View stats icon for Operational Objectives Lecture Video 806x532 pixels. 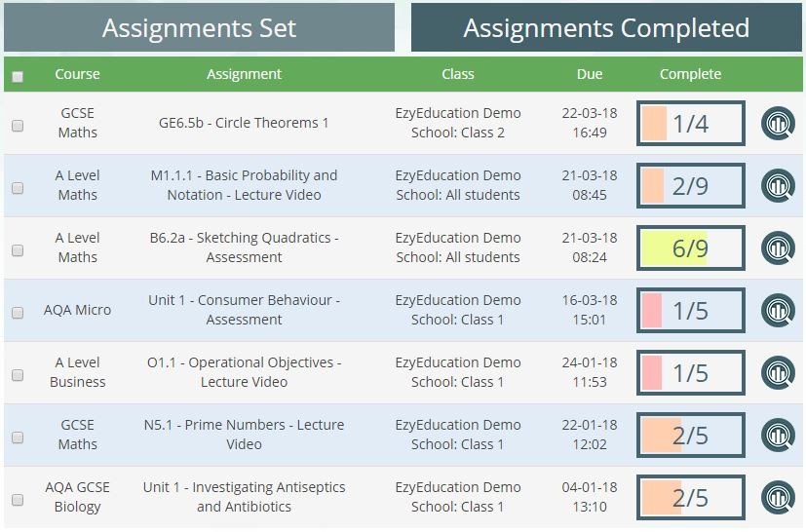(778, 372)
